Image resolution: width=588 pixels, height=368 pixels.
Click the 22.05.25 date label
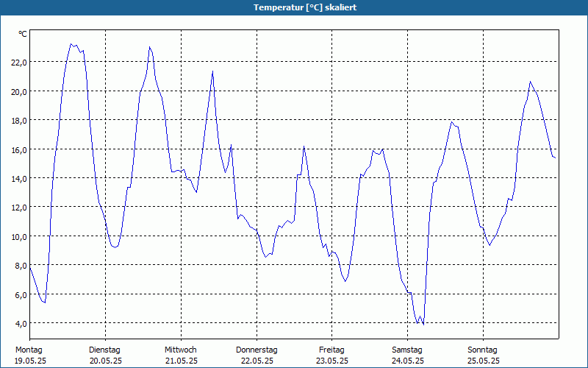point(257,361)
